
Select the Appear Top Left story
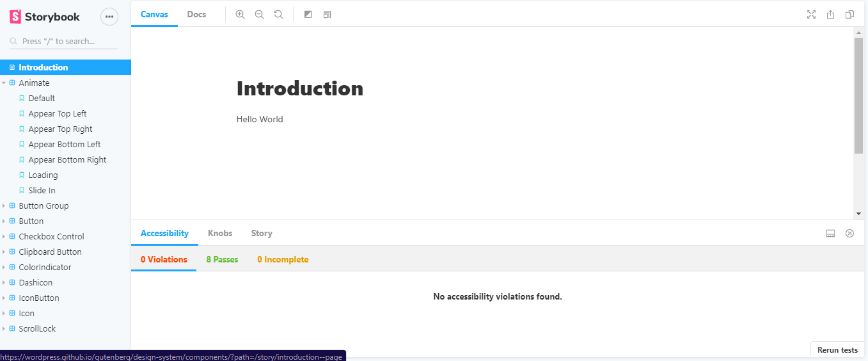click(x=58, y=113)
